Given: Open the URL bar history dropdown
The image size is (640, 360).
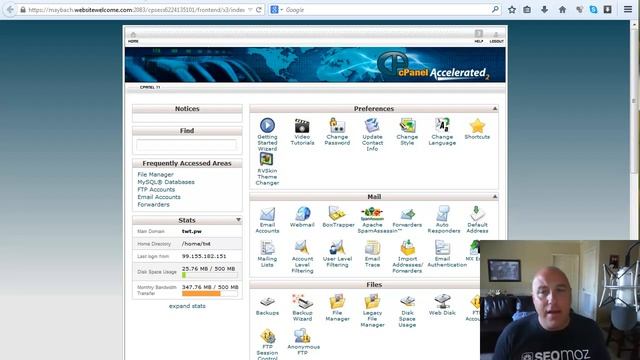Looking at the screenshot, I should pos(250,9).
